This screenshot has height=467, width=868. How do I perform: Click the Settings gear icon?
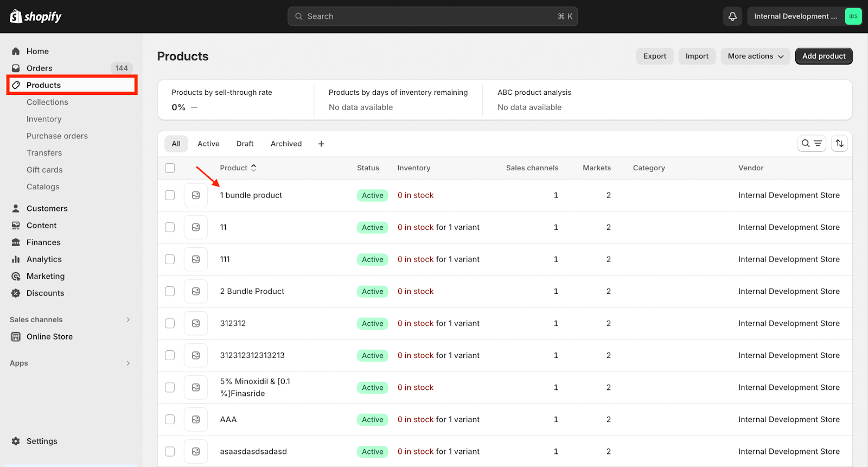pyautogui.click(x=16, y=442)
